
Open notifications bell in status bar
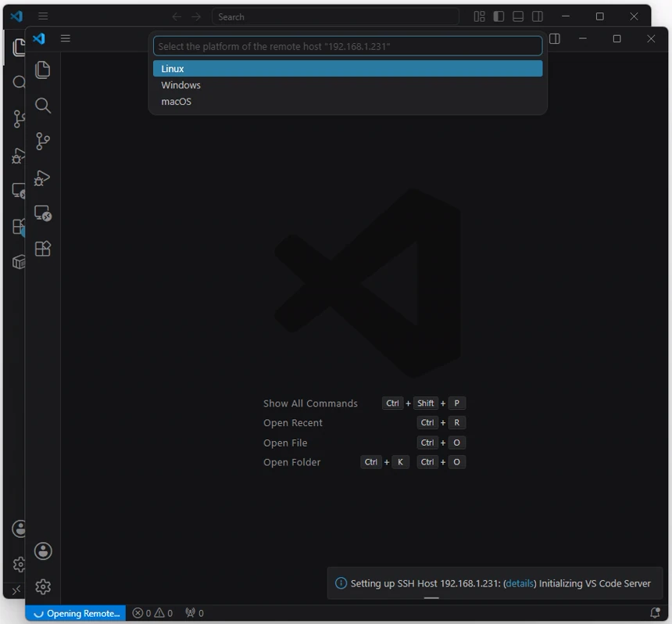[655, 613]
